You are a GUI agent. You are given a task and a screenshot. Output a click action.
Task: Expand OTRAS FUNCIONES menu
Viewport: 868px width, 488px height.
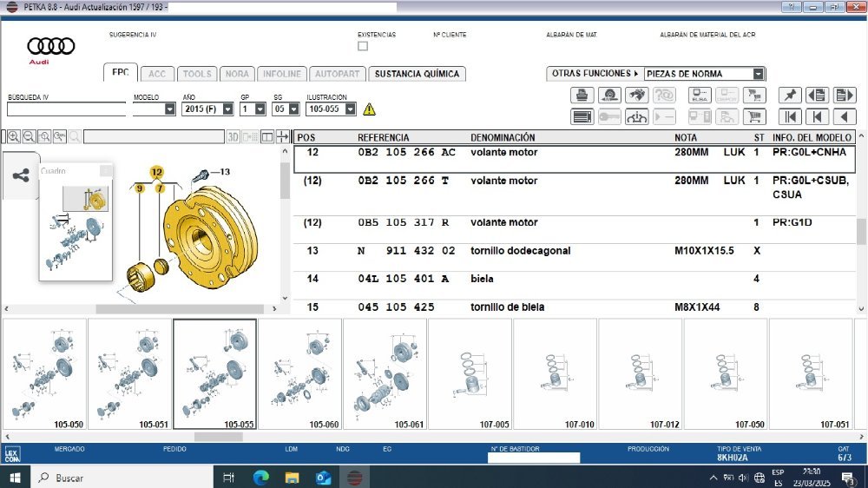pos(595,73)
